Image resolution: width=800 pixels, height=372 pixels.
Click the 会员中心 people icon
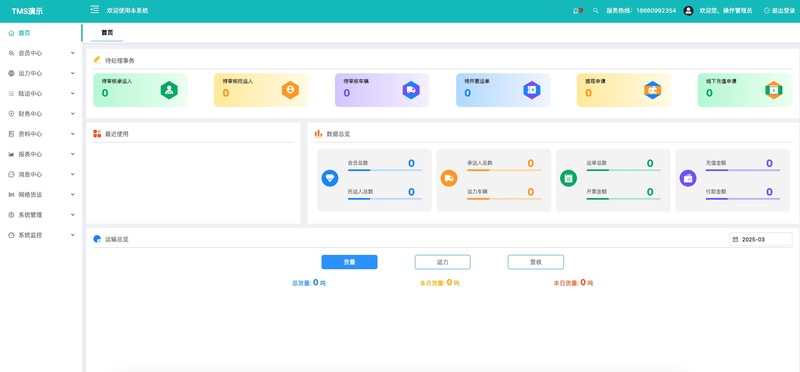pyautogui.click(x=11, y=53)
